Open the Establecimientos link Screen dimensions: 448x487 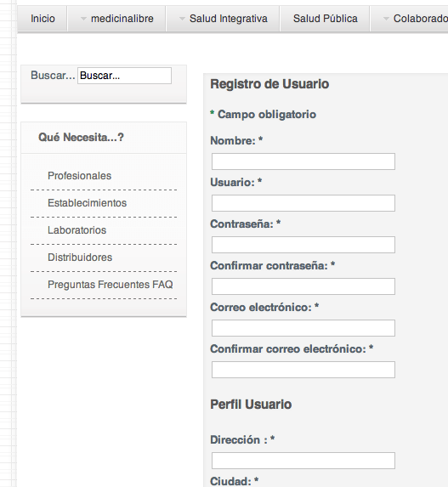(87, 203)
